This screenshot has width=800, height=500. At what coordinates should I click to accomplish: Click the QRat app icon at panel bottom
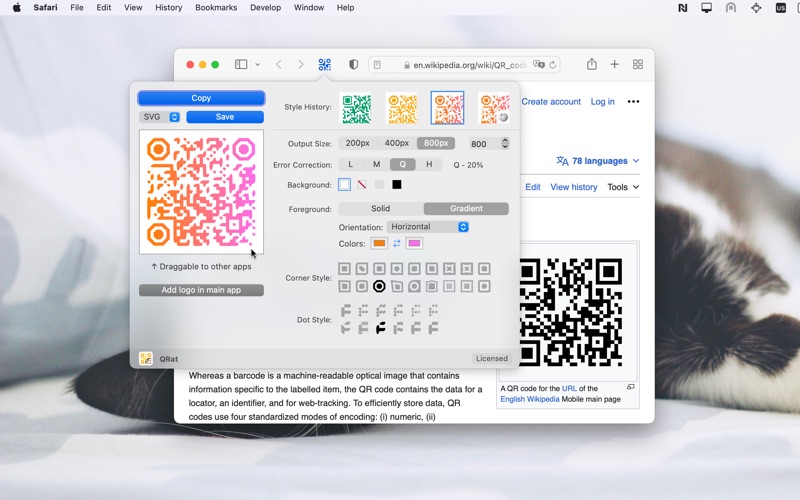146,359
